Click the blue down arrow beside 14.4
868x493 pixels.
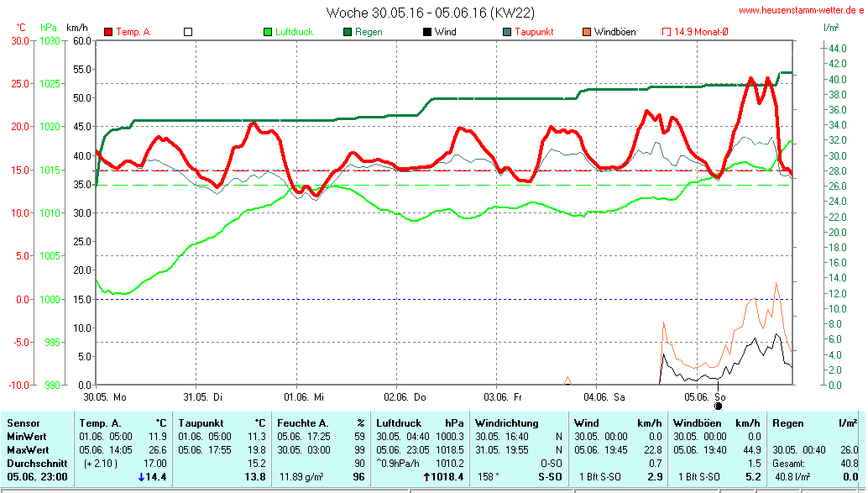[141, 477]
